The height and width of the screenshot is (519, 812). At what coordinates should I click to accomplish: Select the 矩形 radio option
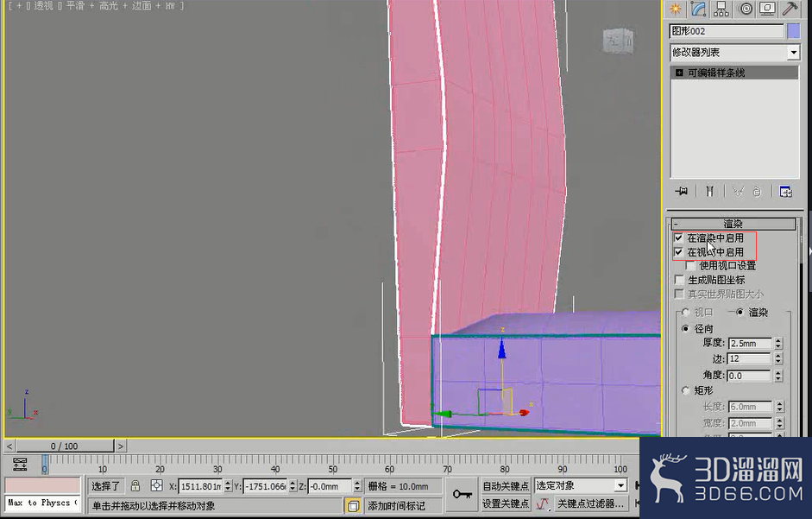coord(686,390)
